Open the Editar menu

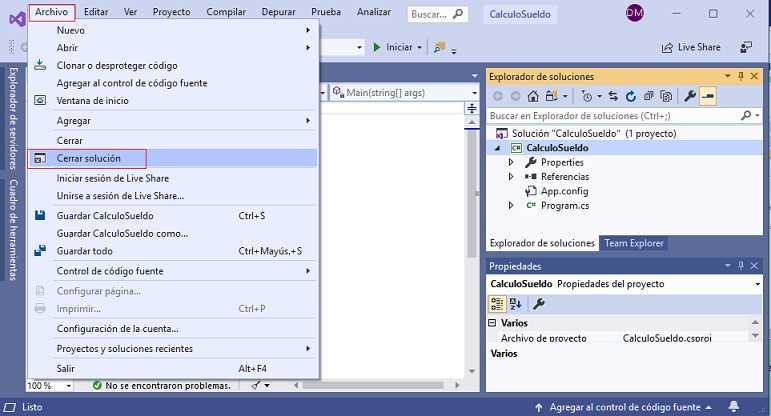[x=96, y=12]
